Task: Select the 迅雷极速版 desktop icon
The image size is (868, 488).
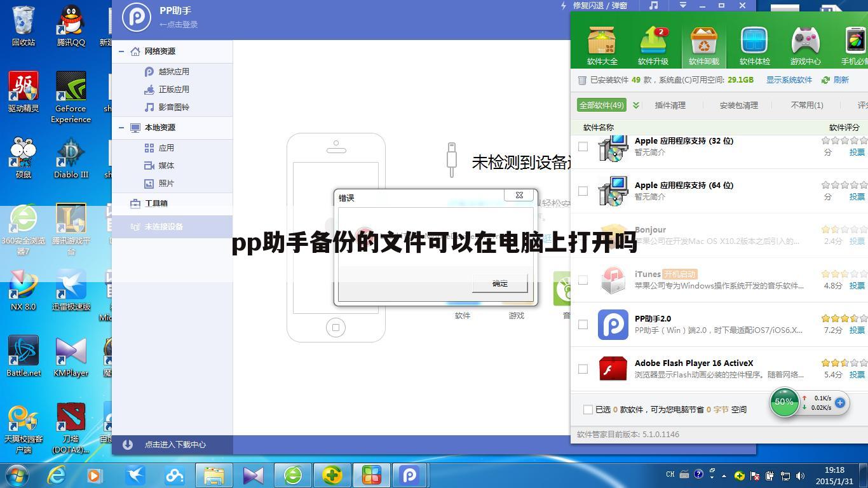Action: 71,290
